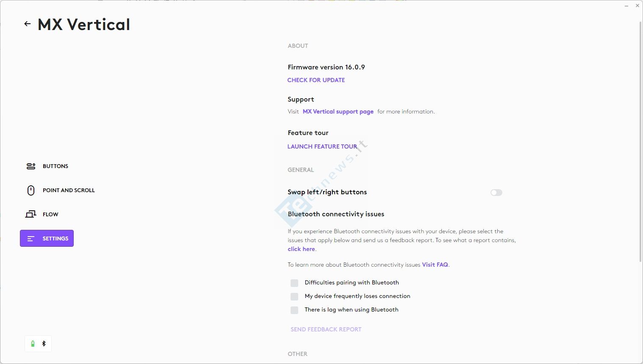Click CHECK FOR UPDATE
643x364 pixels.
(x=316, y=80)
